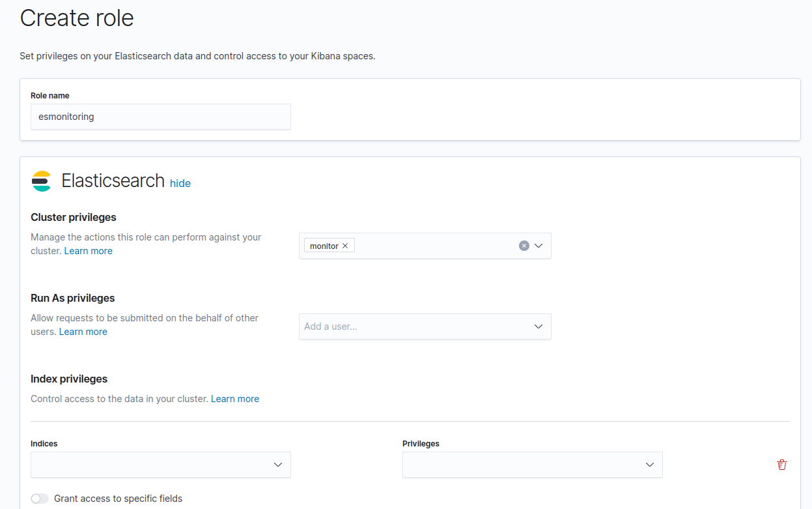
Task: Click empty area of Cluster privileges box
Action: coord(436,246)
